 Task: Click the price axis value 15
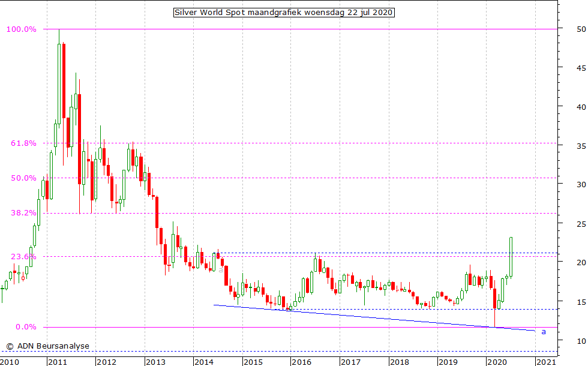[x=581, y=302]
